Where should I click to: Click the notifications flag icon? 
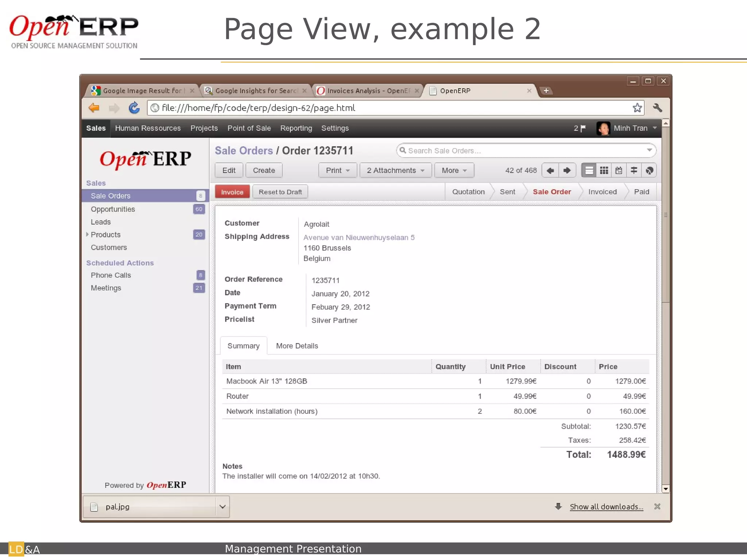tap(583, 128)
